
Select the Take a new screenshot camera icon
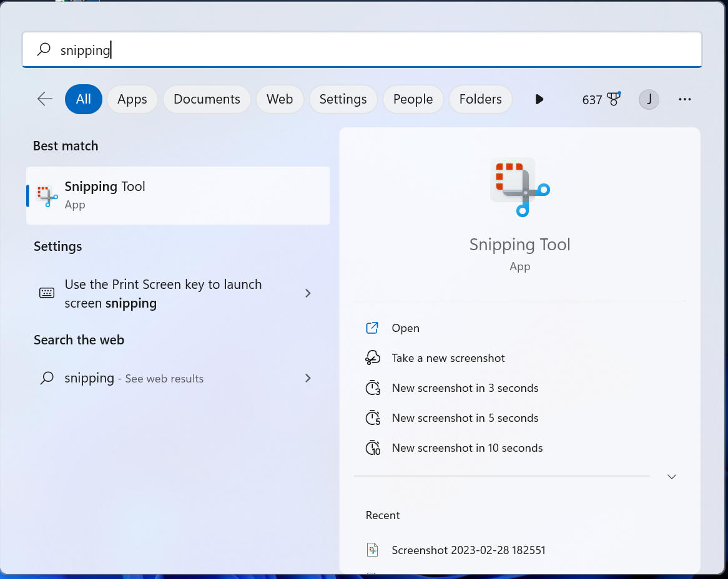point(372,358)
